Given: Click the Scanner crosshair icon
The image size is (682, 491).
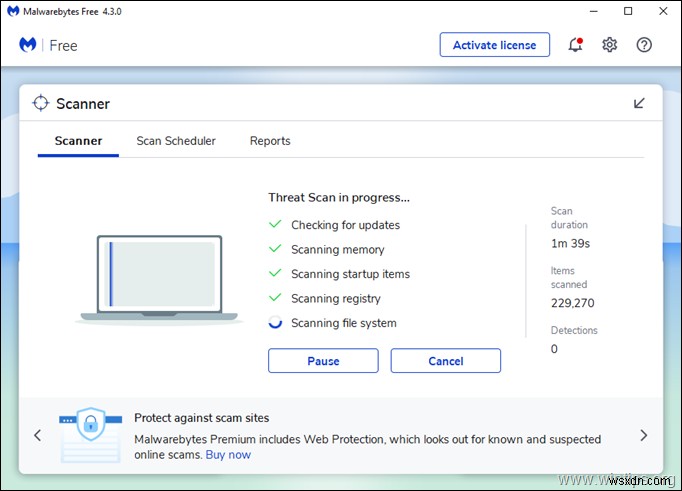Looking at the screenshot, I should [41, 103].
